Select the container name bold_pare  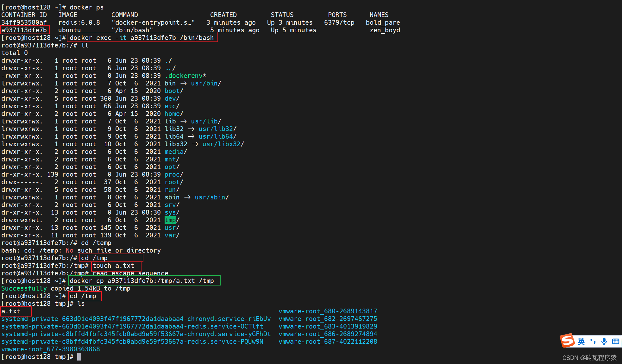tap(383, 22)
